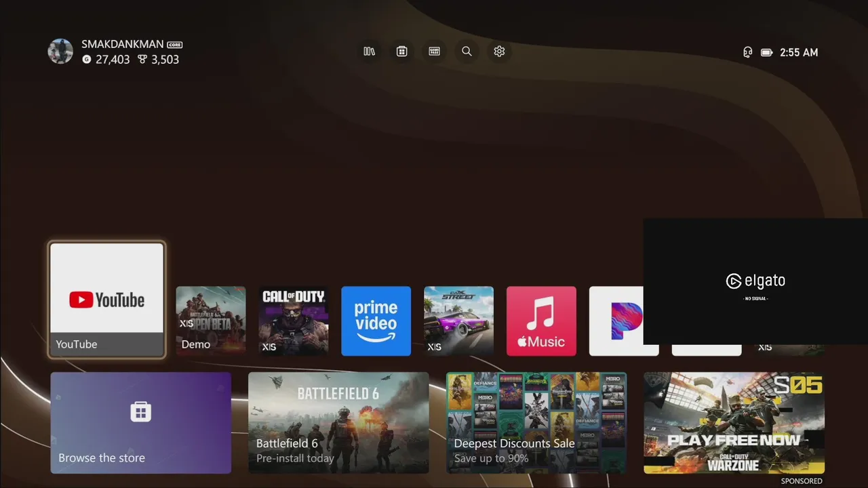Screen dimensions: 868x488
Task: Open the Call of Duty Warzone sponsored card
Action: point(734,423)
